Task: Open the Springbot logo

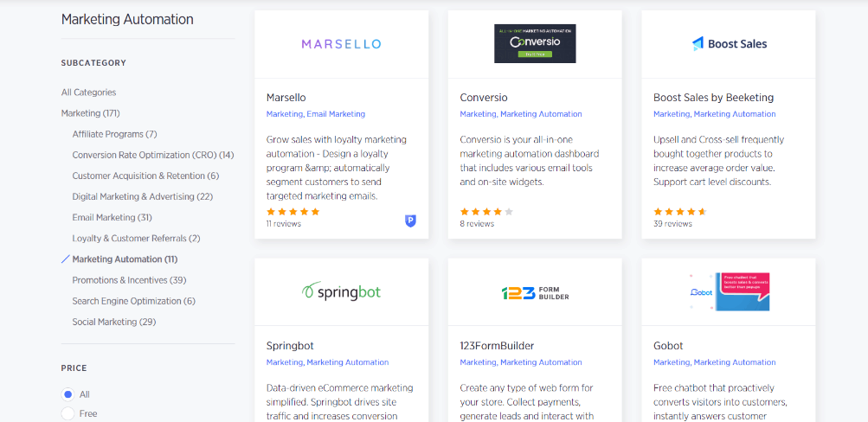Action: (341, 291)
